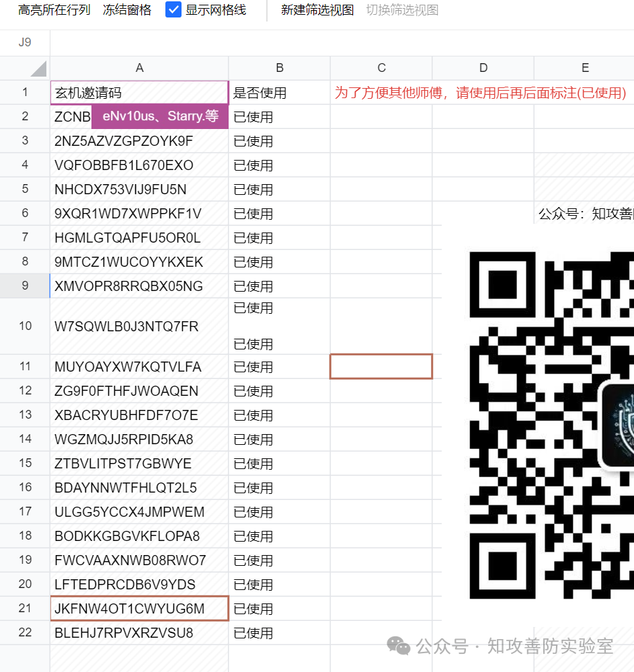Click cell XBACRYUBHFDF7O7E
This screenshot has height=672, width=634.
[139, 415]
